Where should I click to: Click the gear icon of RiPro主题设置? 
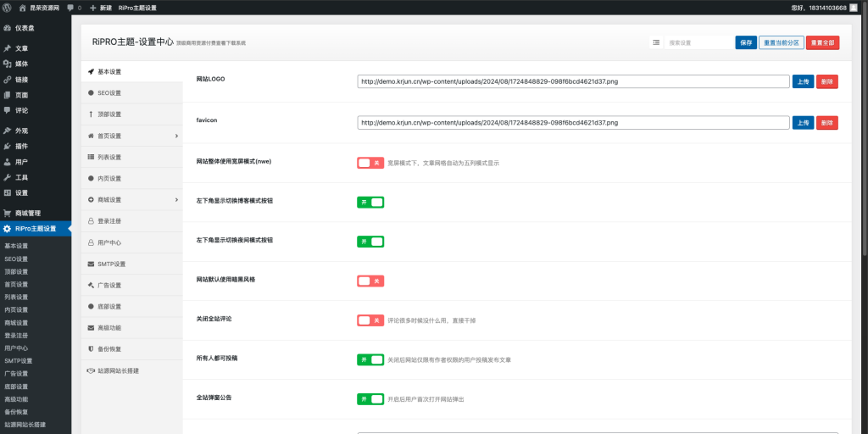pyautogui.click(x=7, y=229)
